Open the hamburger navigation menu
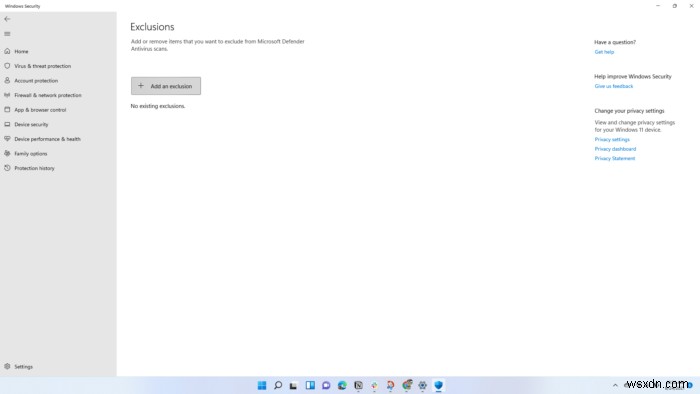 7,34
